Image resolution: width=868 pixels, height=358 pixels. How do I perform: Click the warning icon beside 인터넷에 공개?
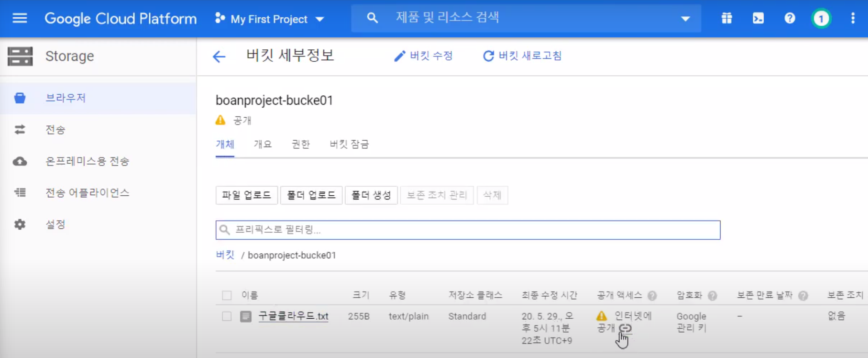[x=602, y=316]
